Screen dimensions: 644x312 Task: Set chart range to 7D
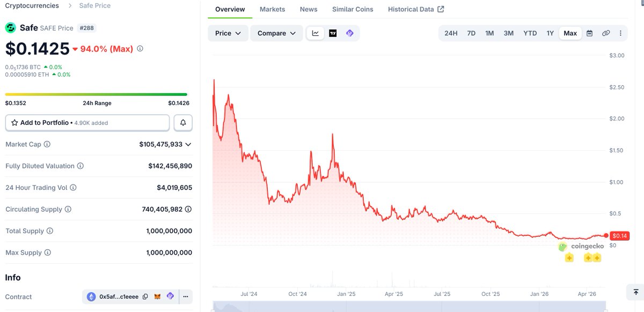(471, 33)
